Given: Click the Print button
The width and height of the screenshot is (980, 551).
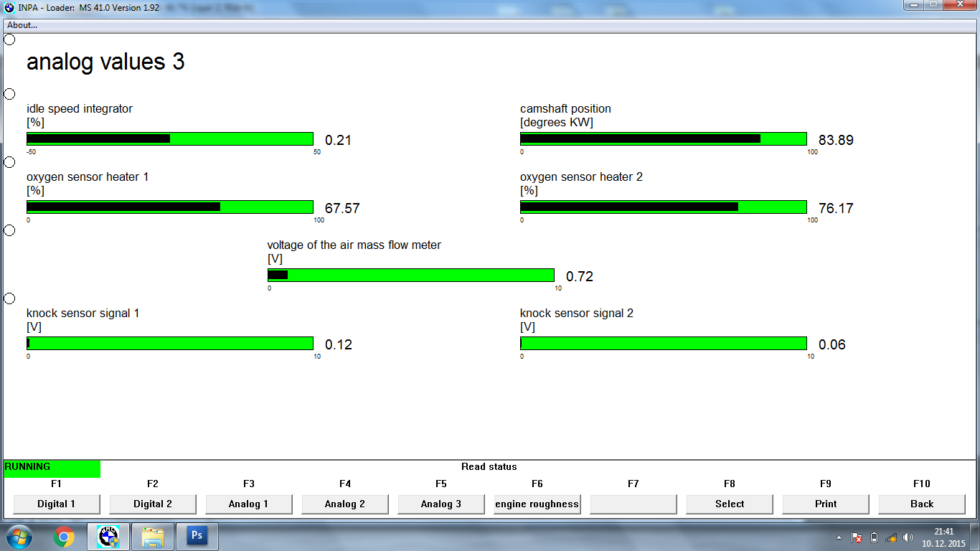Looking at the screenshot, I should coord(826,504).
